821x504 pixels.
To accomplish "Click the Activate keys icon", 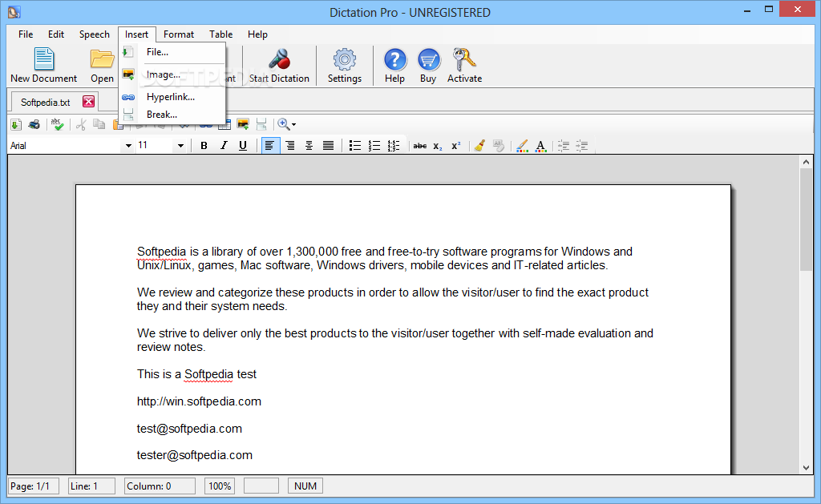I will [464, 59].
